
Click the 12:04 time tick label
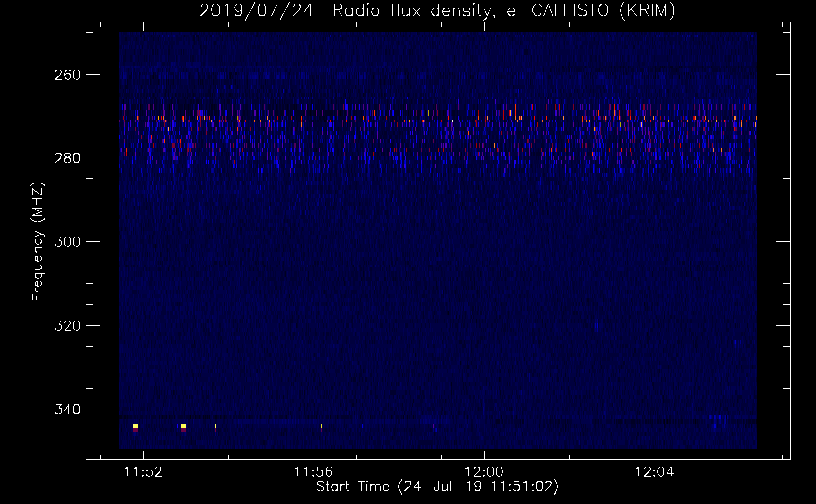654,472
